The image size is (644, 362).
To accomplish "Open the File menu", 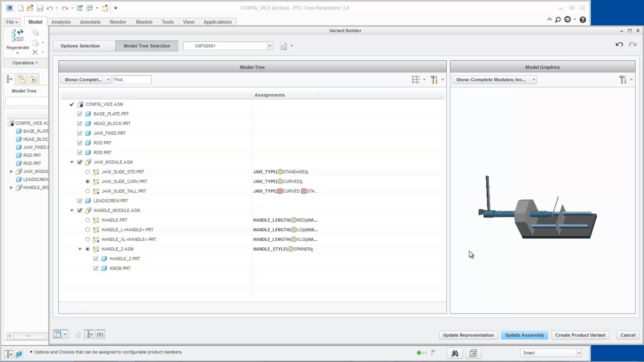I will pyautogui.click(x=12, y=22).
